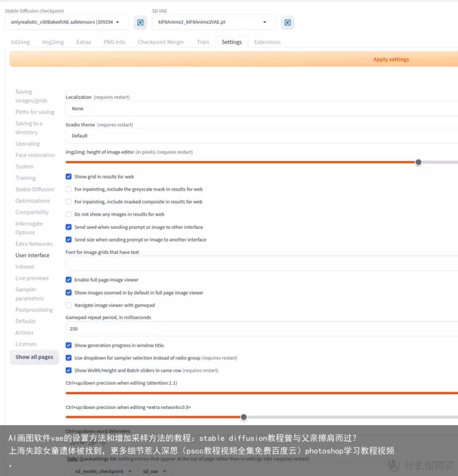Open the Optimizations settings page

[x=33, y=201]
